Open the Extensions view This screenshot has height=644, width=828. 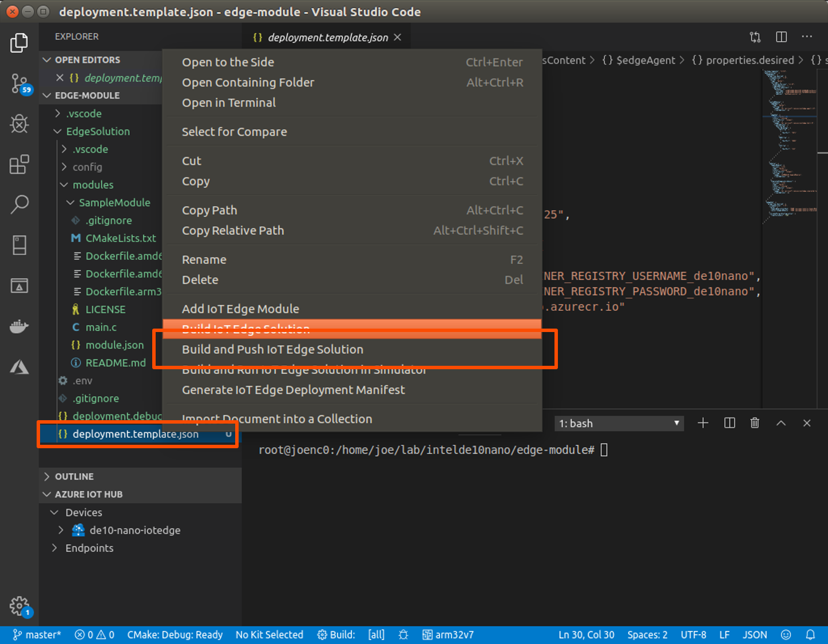pyautogui.click(x=19, y=164)
